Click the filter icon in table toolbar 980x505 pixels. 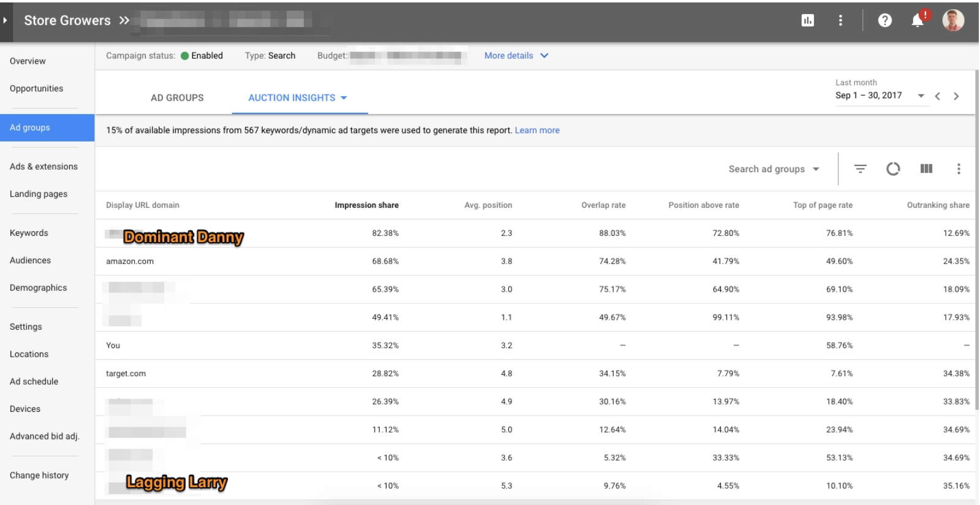pyautogui.click(x=861, y=169)
